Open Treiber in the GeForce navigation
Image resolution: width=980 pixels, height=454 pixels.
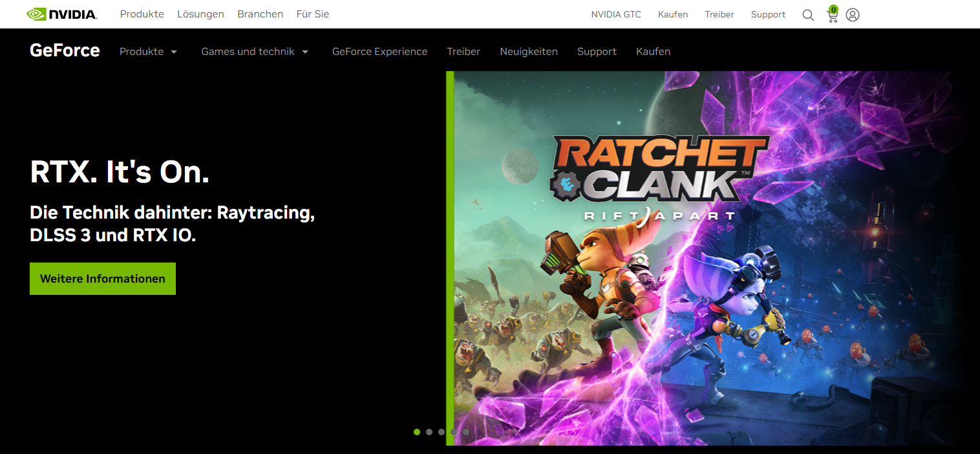(x=463, y=52)
